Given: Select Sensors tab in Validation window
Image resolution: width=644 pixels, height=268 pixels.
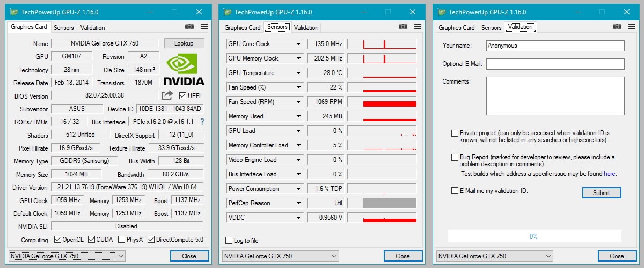Looking at the screenshot, I should (x=492, y=27).
